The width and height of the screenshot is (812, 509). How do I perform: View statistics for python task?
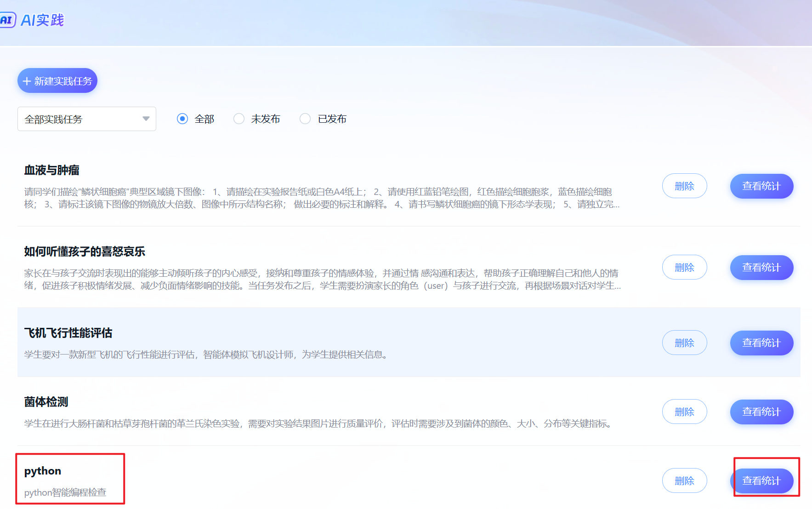tap(761, 481)
